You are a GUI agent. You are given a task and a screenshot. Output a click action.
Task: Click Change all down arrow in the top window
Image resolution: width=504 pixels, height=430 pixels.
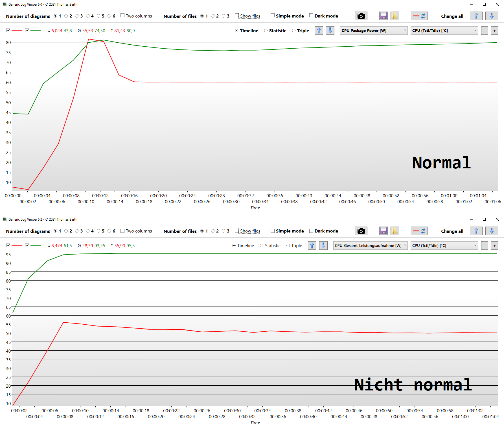coord(492,16)
